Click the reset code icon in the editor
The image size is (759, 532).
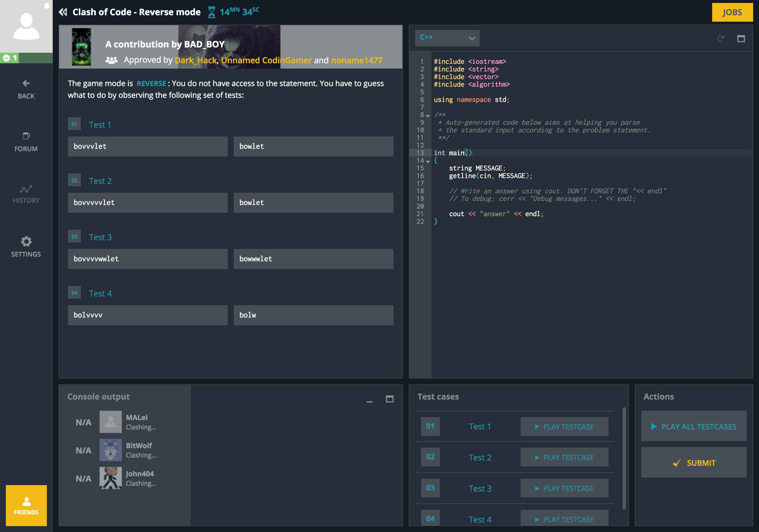tap(721, 39)
